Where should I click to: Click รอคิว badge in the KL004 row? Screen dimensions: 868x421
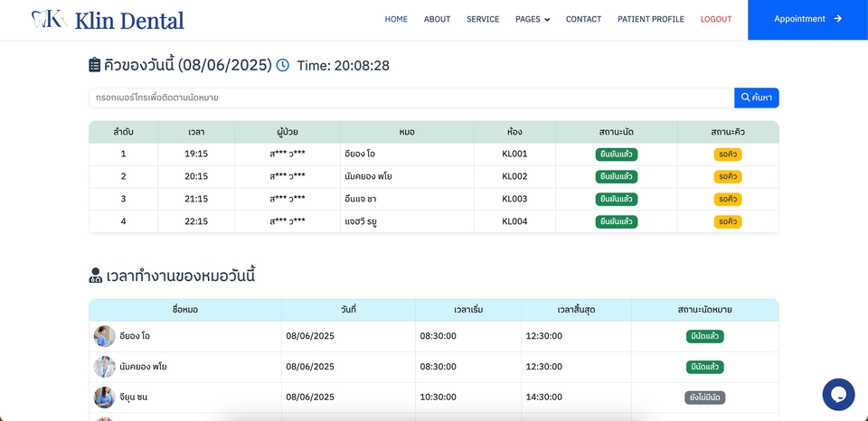[728, 222]
